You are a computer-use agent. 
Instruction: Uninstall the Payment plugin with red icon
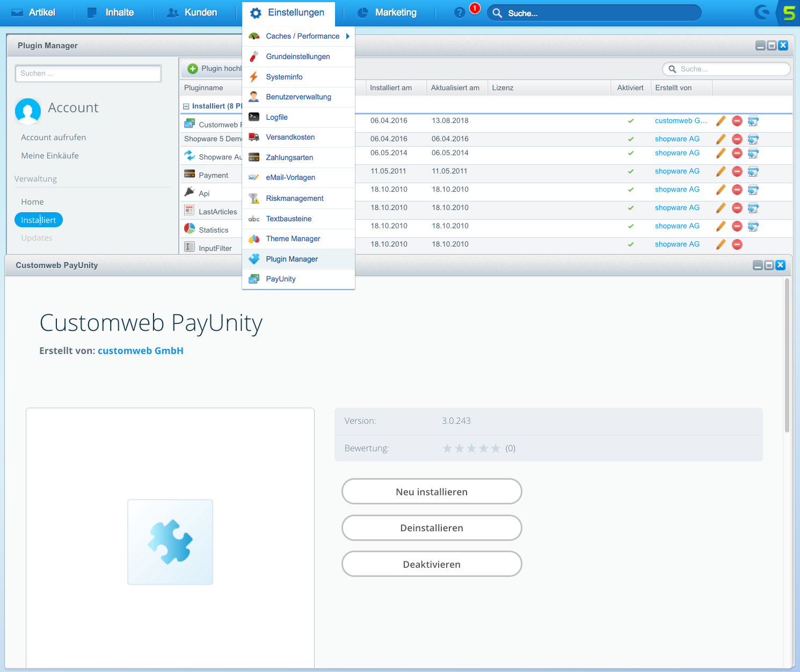[737, 171]
